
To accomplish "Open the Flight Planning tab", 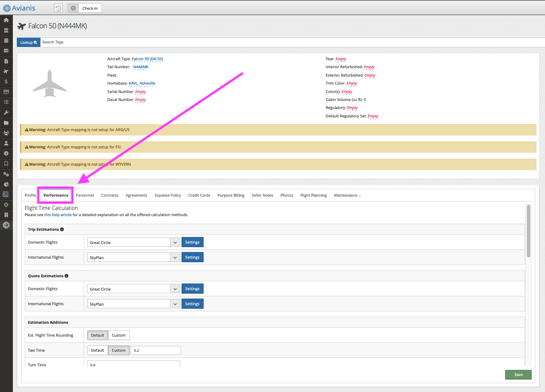I will [x=313, y=195].
